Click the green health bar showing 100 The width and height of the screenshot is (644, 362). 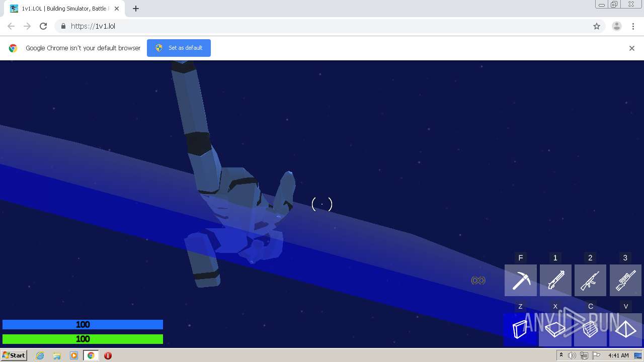click(x=83, y=339)
